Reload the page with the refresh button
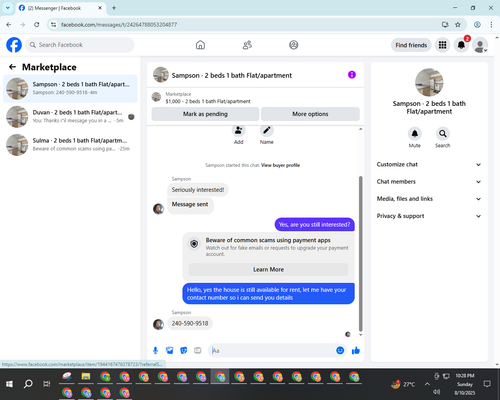Viewport: 500px width, 400px height. click(x=37, y=24)
